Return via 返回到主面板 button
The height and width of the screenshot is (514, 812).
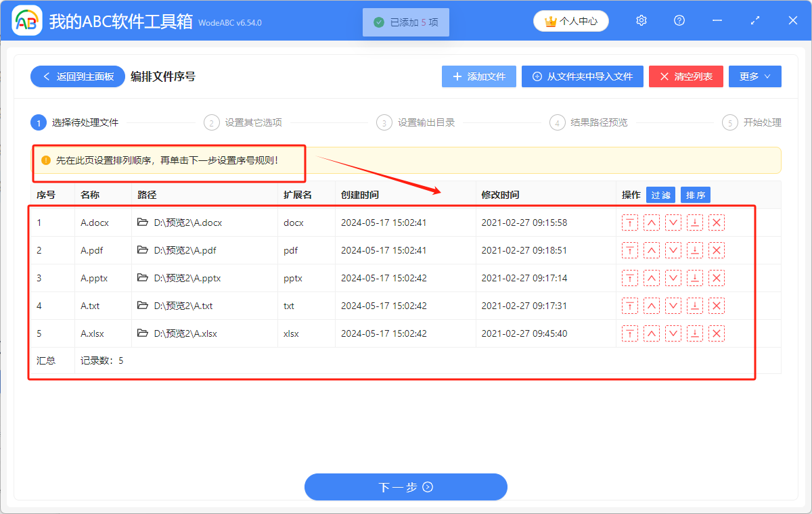click(77, 76)
